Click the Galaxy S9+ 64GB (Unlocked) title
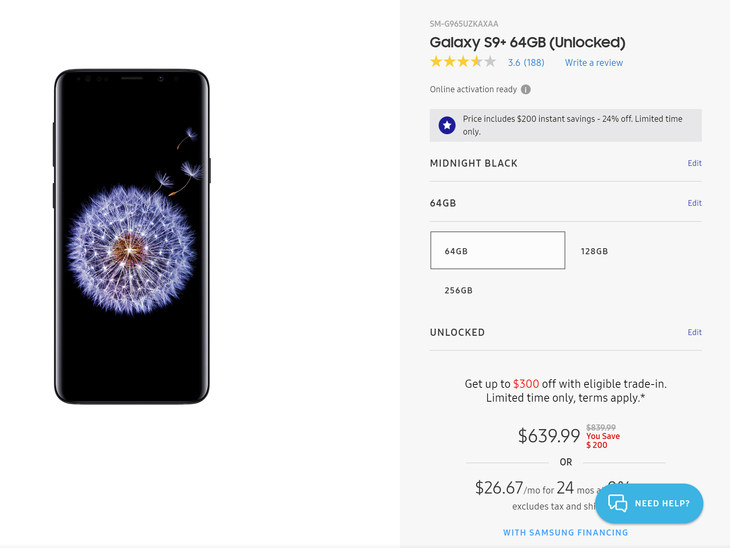The height and width of the screenshot is (548, 730). click(527, 42)
